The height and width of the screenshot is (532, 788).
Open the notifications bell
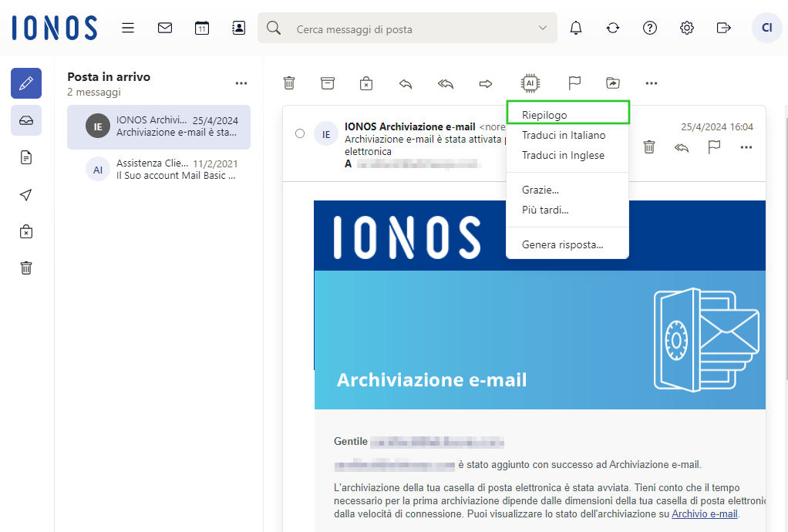click(x=576, y=28)
